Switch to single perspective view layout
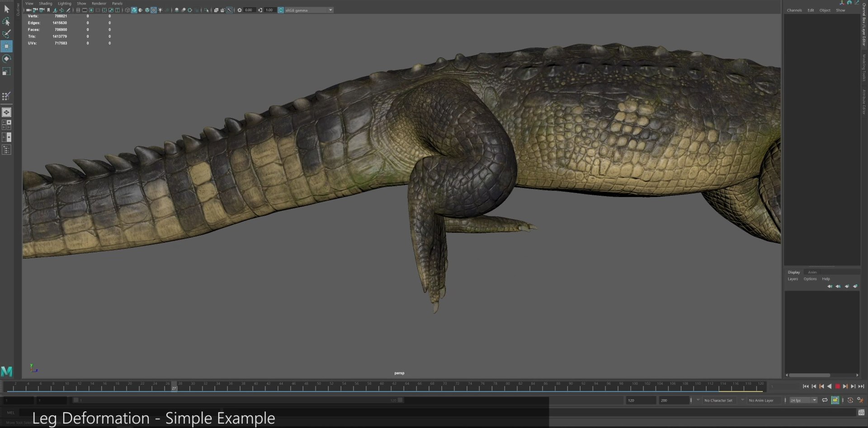The height and width of the screenshot is (428, 868). pos(6,112)
